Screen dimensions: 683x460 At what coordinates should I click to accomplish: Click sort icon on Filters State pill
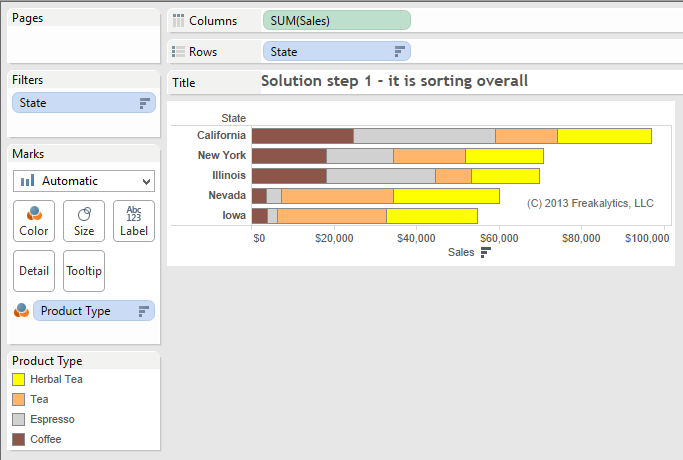(x=144, y=103)
